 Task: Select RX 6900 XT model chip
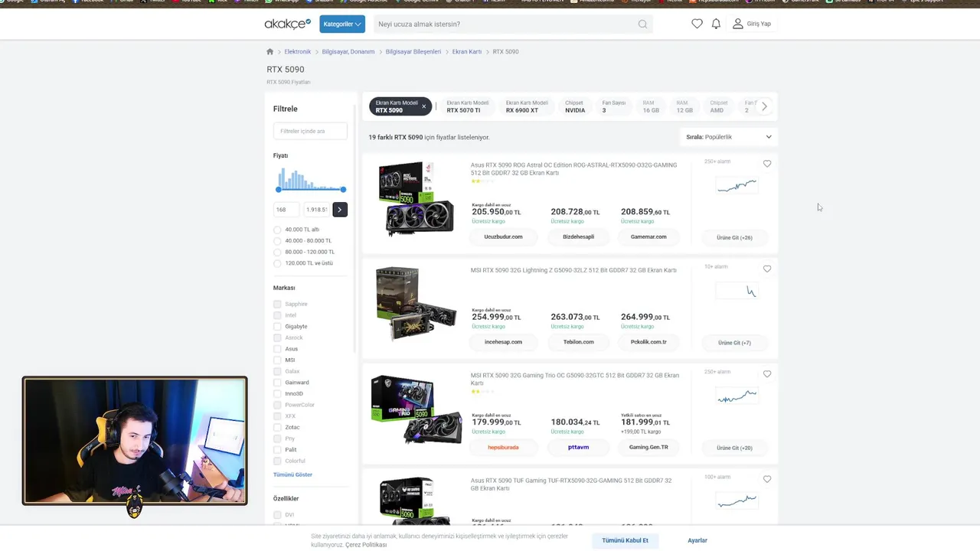527,106
